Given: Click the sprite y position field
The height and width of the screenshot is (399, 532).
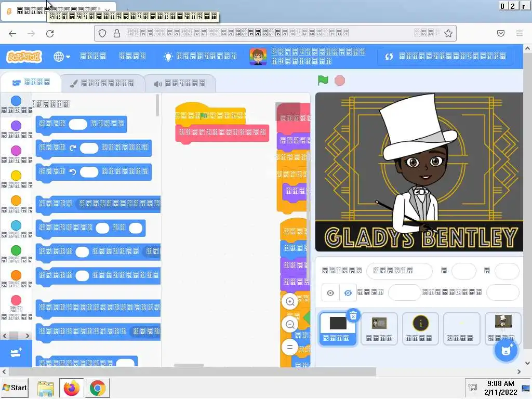Looking at the screenshot, I should [507, 271].
